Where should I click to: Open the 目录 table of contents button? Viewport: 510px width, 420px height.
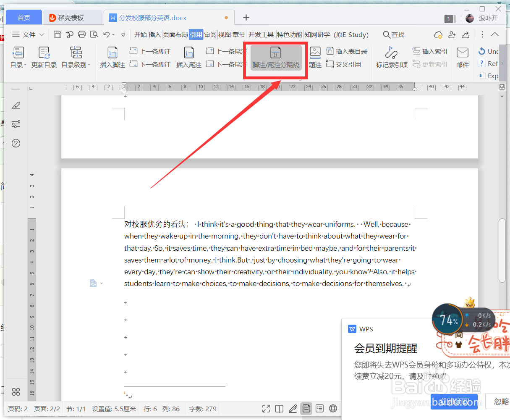point(18,57)
